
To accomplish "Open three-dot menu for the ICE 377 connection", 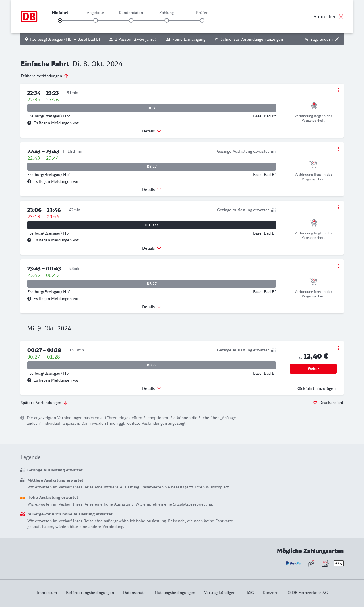I will (x=338, y=207).
